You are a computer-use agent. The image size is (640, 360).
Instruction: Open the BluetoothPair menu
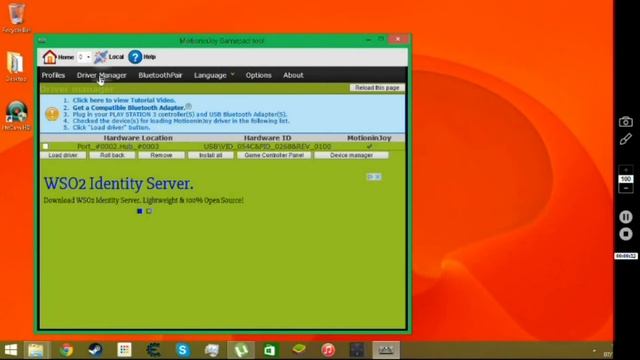(x=160, y=75)
